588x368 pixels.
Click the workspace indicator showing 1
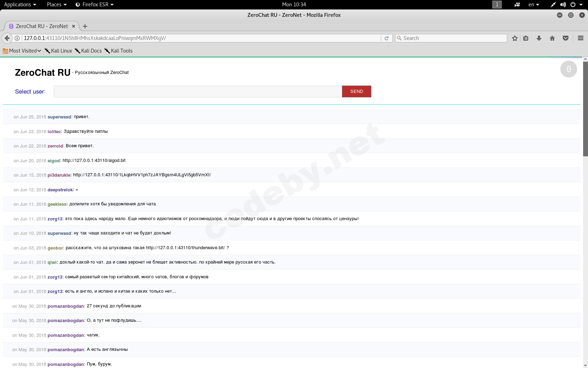click(496, 5)
